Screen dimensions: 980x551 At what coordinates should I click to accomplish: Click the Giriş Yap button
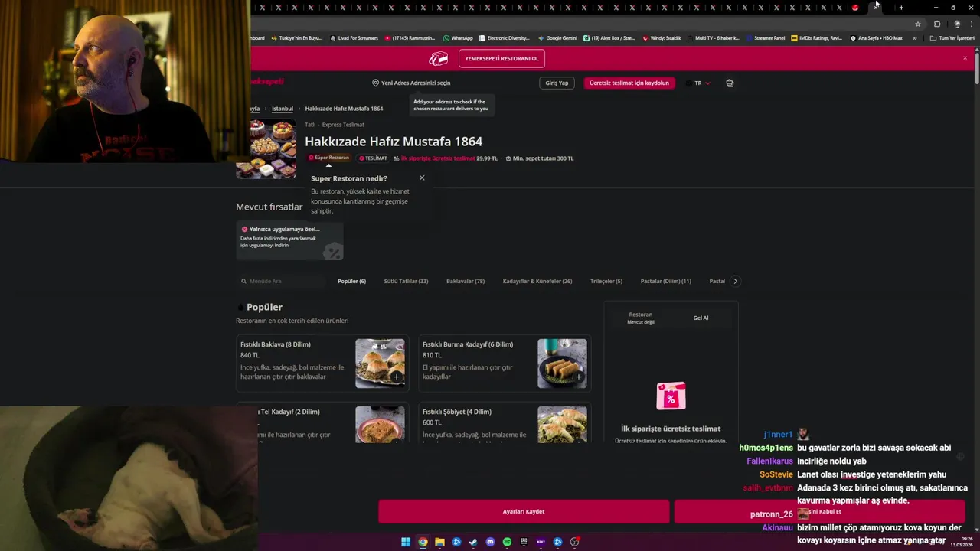[x=557, y=83]
